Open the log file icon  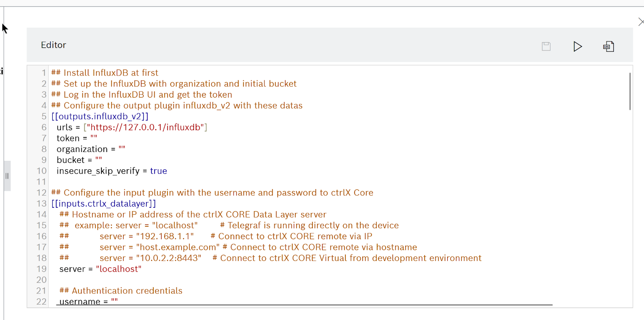(609, 46)
